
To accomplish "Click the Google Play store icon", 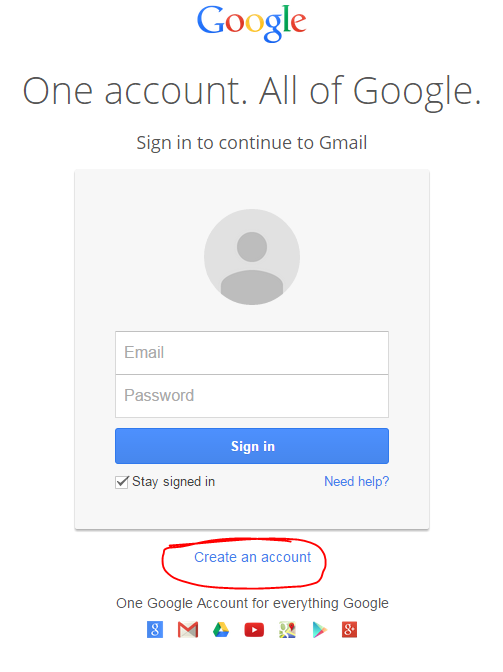I will click(320, 630).
